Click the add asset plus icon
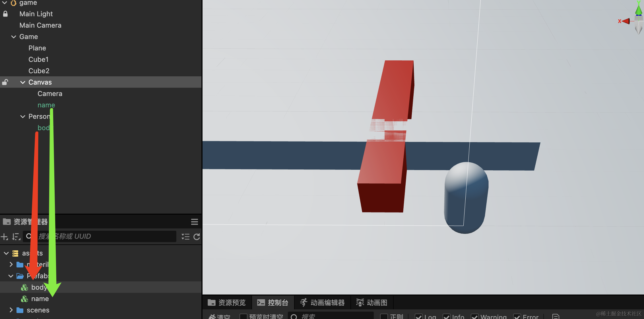The image size is (644, 319). tap(5, 237)
